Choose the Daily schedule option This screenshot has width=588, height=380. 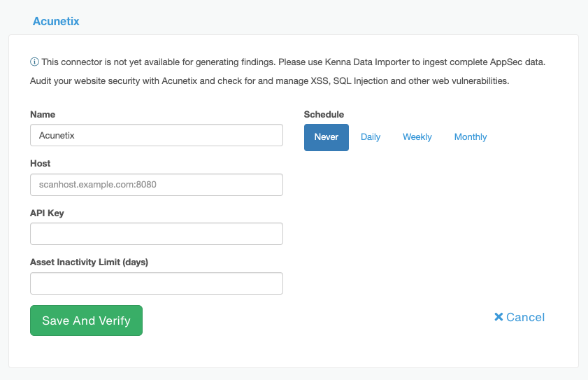(371, 137)
